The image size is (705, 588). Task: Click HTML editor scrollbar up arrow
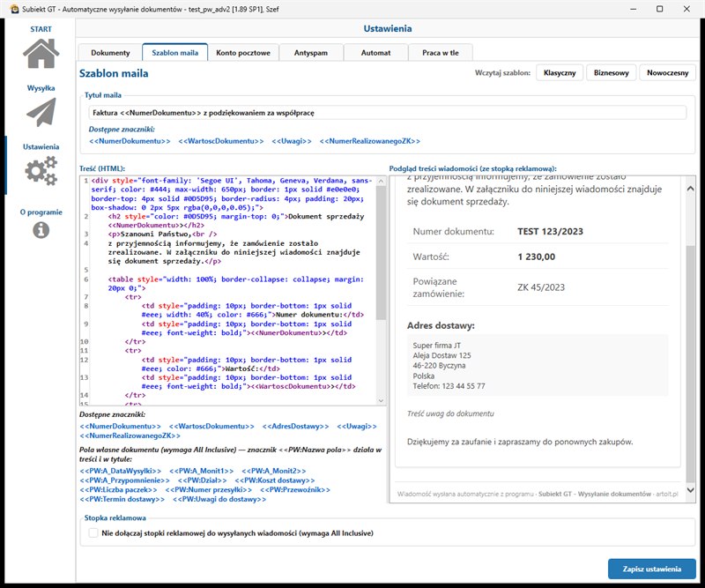coord(381,182)
